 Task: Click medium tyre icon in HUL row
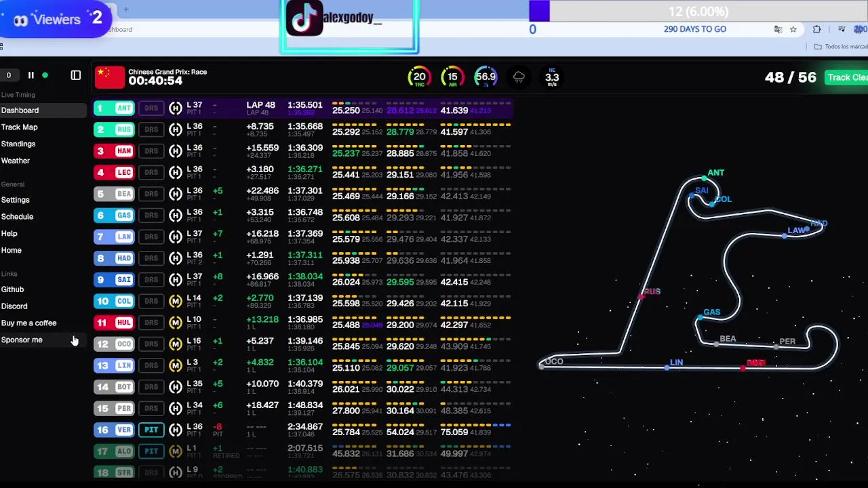coord(176,323)
